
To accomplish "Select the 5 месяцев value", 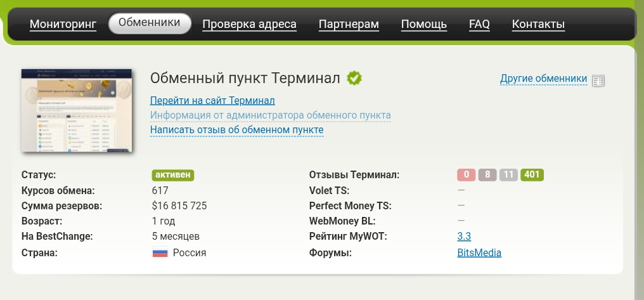I will click(176, 237).
